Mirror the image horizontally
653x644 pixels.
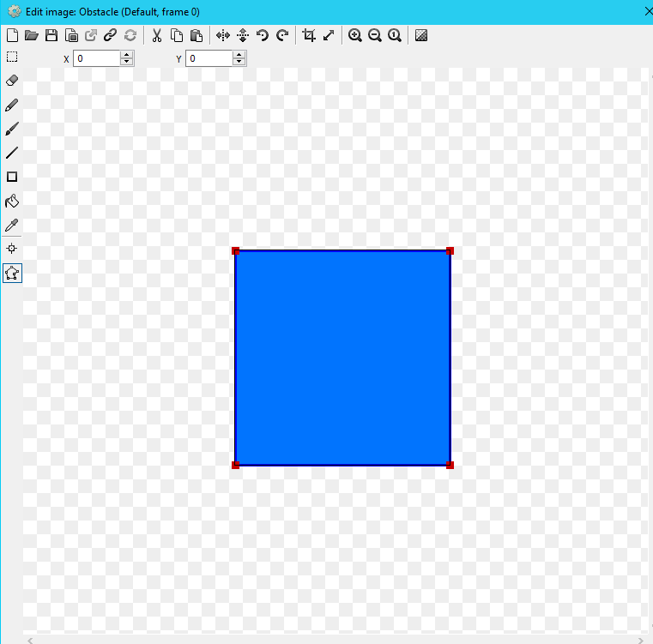[223, 35]
